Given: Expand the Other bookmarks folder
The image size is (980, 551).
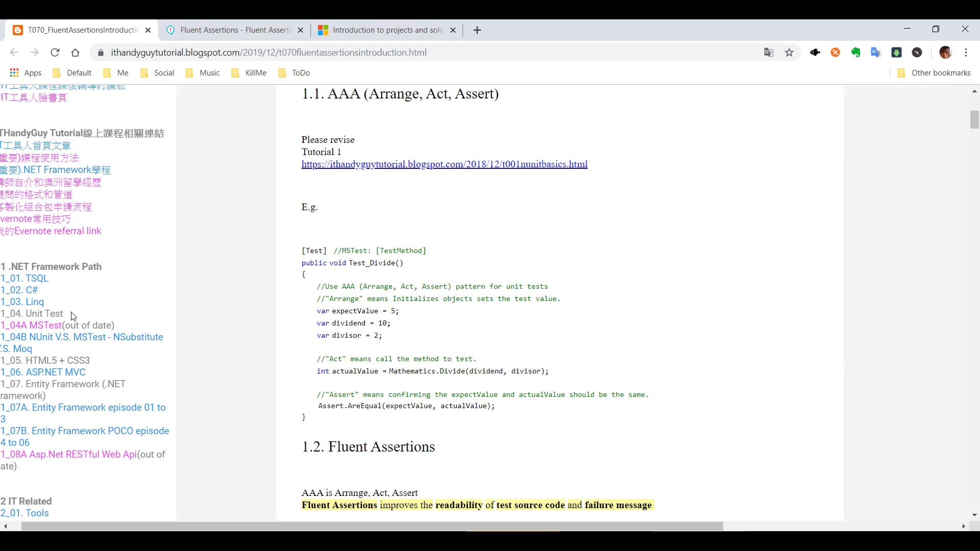Looking at the screenshot, I should click(934, 72).
